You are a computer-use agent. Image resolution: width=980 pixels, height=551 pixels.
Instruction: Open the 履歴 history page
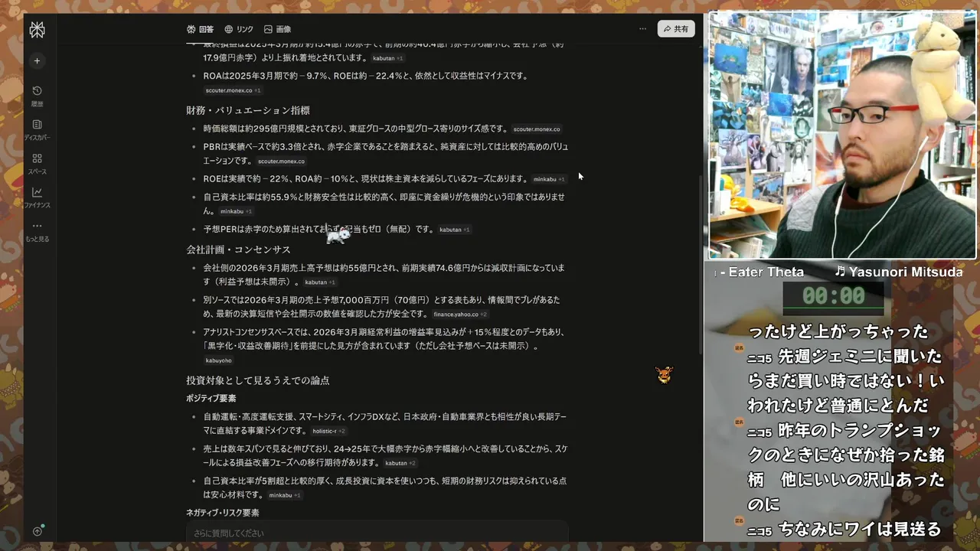tap(37, 96)
